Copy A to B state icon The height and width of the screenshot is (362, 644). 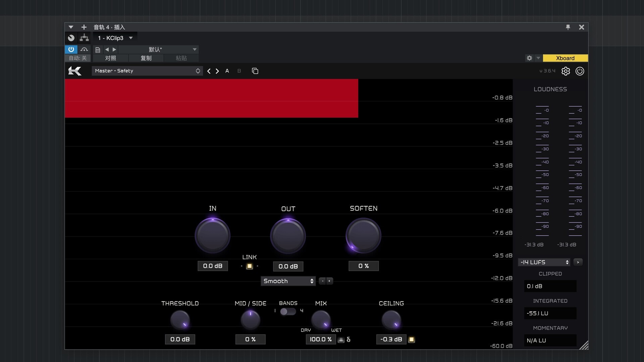(x=255, y=71)
